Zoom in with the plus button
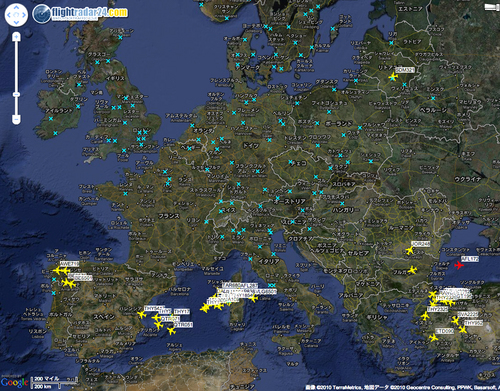500x391 pixels. tap(16, 36)
